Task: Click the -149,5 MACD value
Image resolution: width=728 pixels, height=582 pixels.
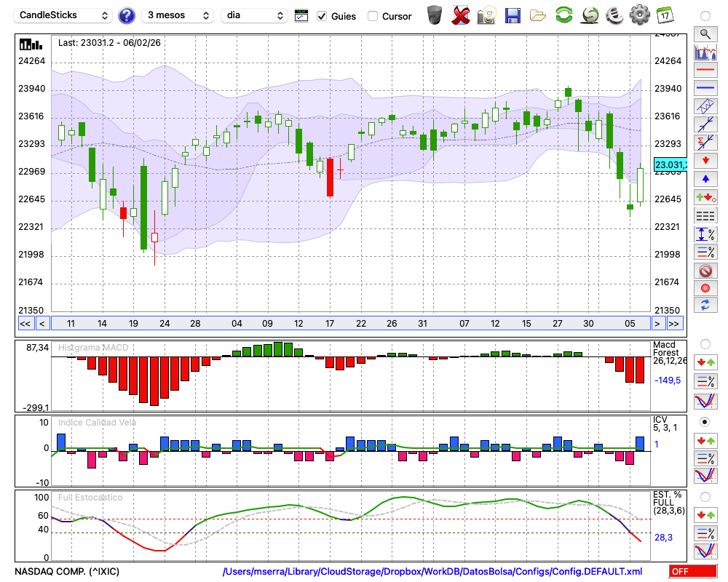Action: pos(668,380)
